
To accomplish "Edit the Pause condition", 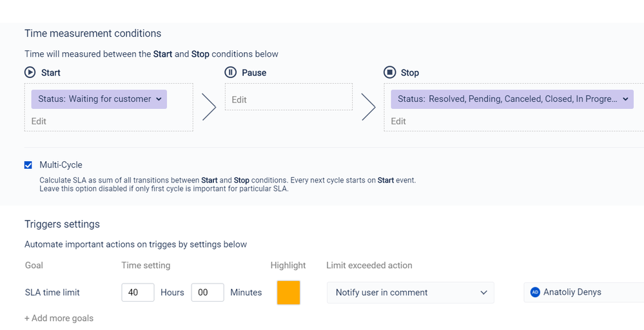I will coord(239,100).
